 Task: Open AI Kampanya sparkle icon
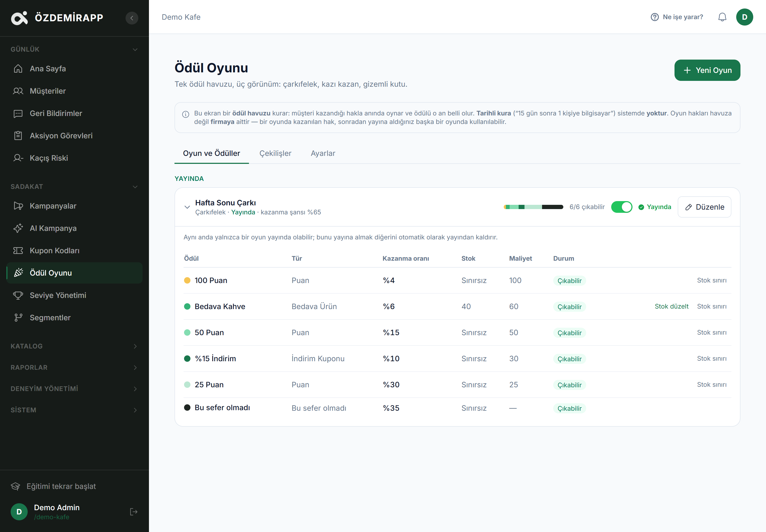(x=18, y=228)
